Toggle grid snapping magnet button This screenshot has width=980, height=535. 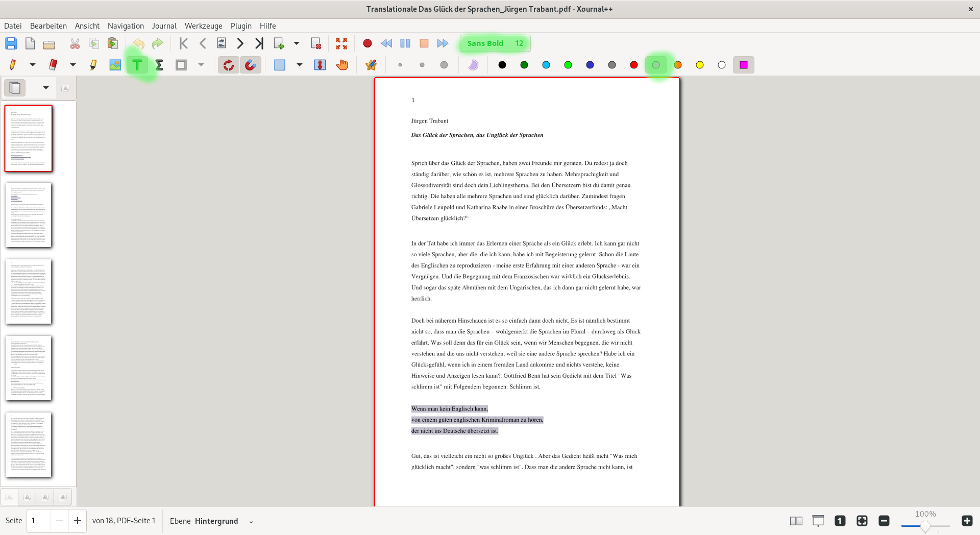(x=251, y=65)
